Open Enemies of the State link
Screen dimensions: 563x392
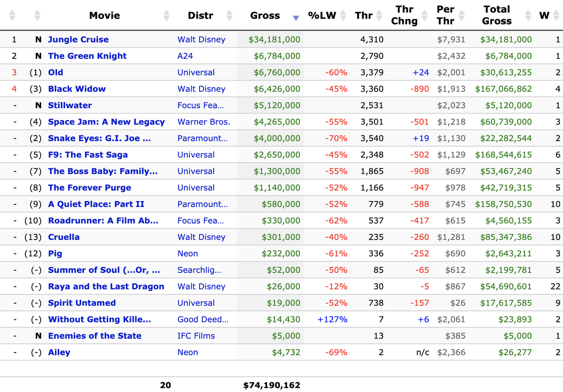pyautogui.click(x=95, y=336)
